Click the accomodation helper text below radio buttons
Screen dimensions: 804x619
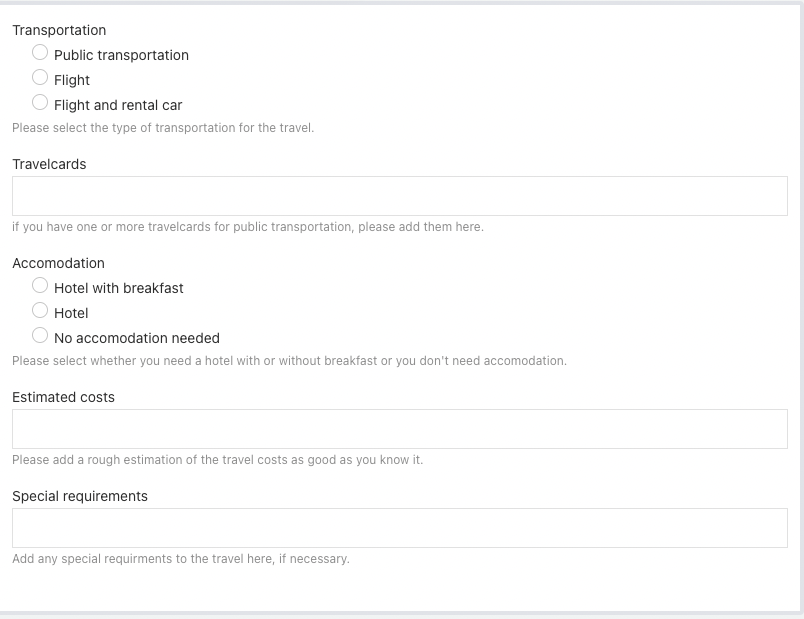point(289,361)
